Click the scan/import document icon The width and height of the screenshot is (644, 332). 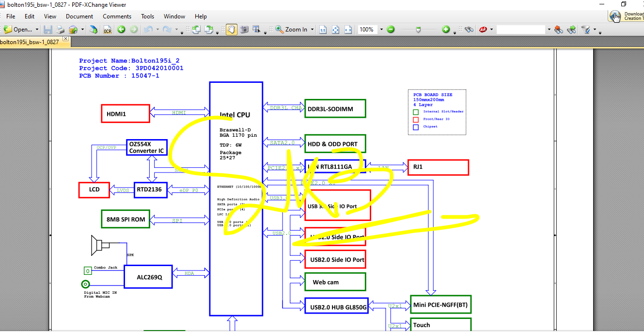94,30
